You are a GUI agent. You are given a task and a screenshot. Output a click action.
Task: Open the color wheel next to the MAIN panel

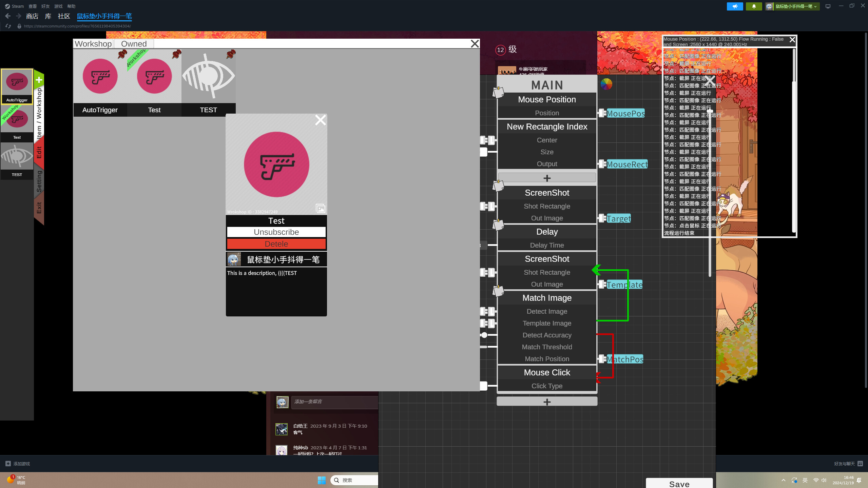[x=606, y=84]
